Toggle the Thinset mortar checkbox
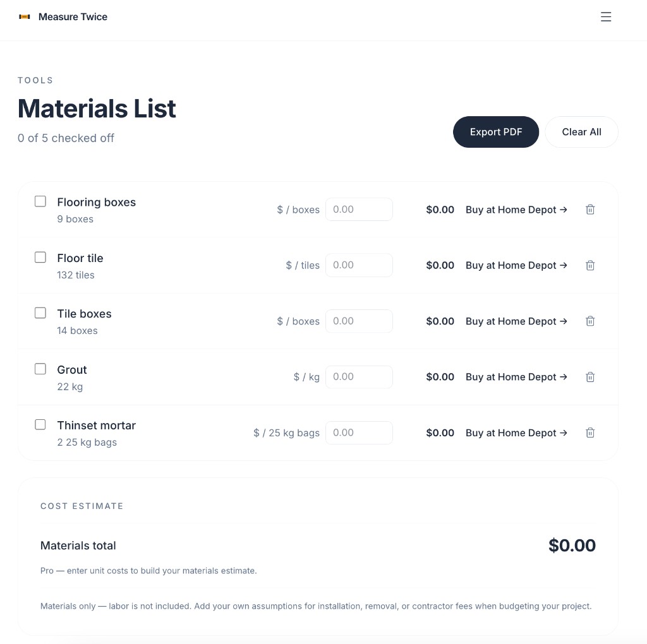The height and width of the screenshot is (644, 647). (40, 425)
